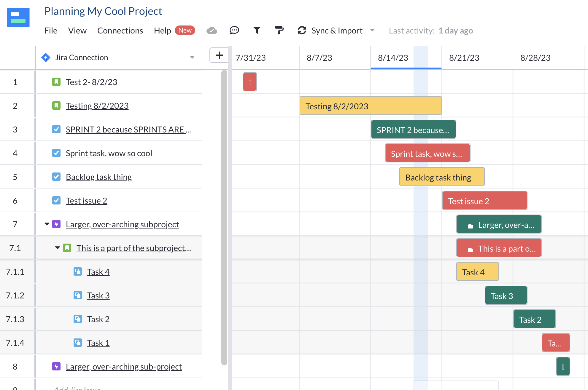
Task: Click the cloud save status icon
Action: [212, 31]
